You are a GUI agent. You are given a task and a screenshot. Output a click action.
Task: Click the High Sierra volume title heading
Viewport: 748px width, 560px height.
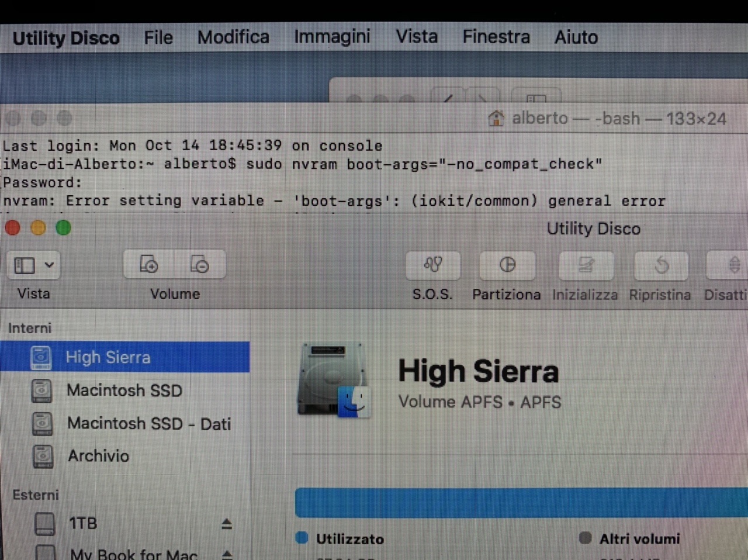point(479,372)
